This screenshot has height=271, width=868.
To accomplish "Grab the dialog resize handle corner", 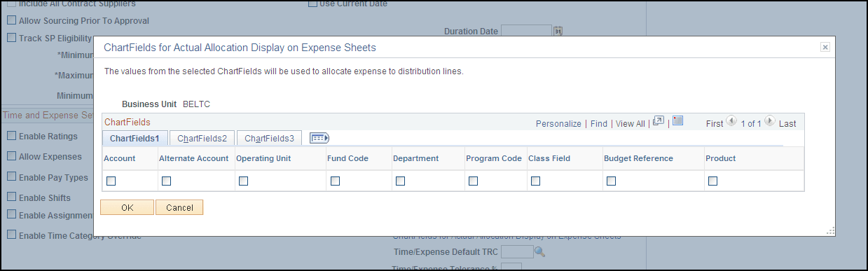I will click(830, 231).
